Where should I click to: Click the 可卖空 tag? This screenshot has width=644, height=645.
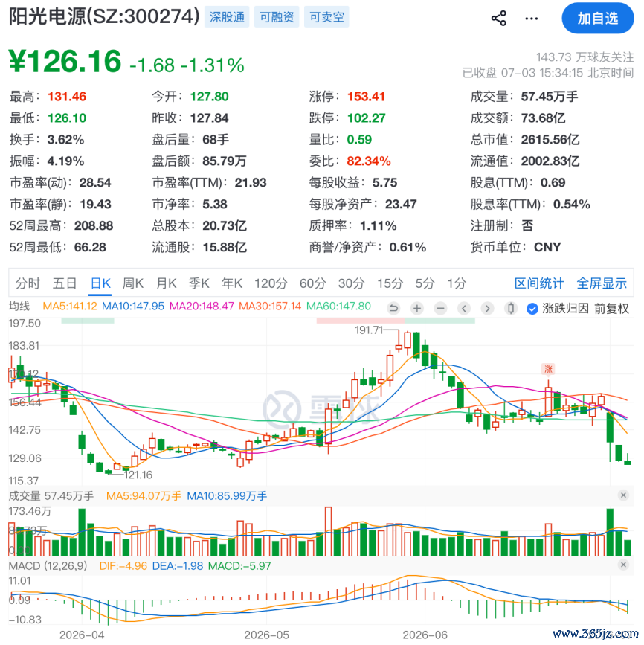tap(326, 17)
